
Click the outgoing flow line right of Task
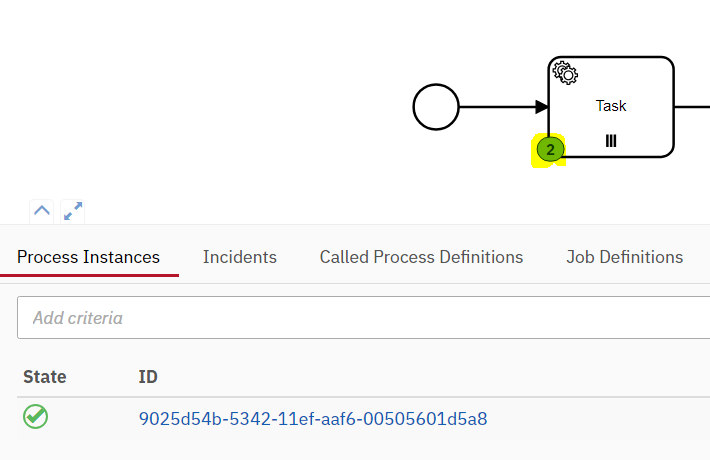coord(692,107)
